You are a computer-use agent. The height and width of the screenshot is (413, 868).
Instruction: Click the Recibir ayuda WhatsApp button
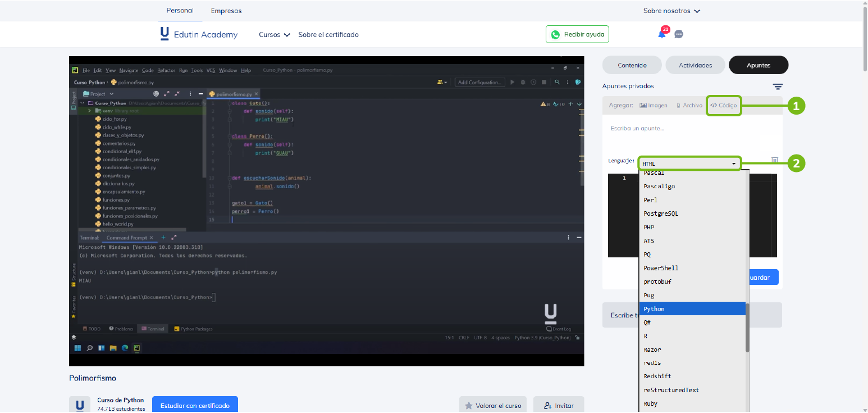(x=577, y=34)
